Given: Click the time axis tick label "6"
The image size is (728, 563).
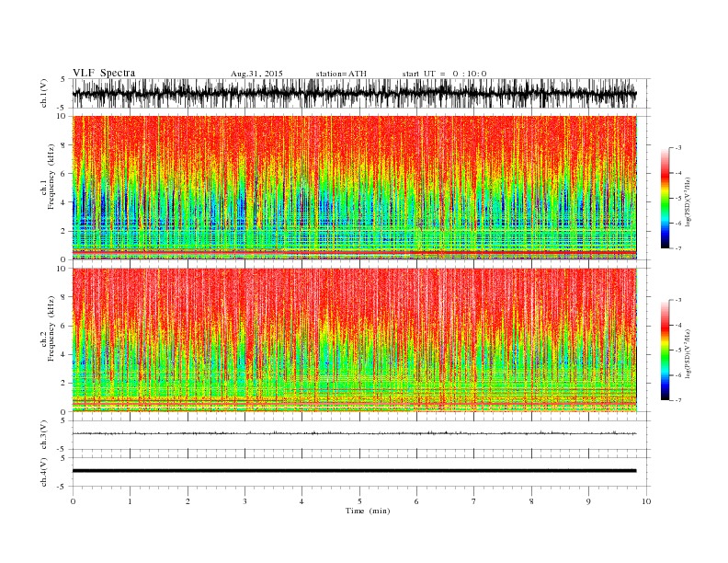Looking at the screenshot, I should [x=416, y=501].
